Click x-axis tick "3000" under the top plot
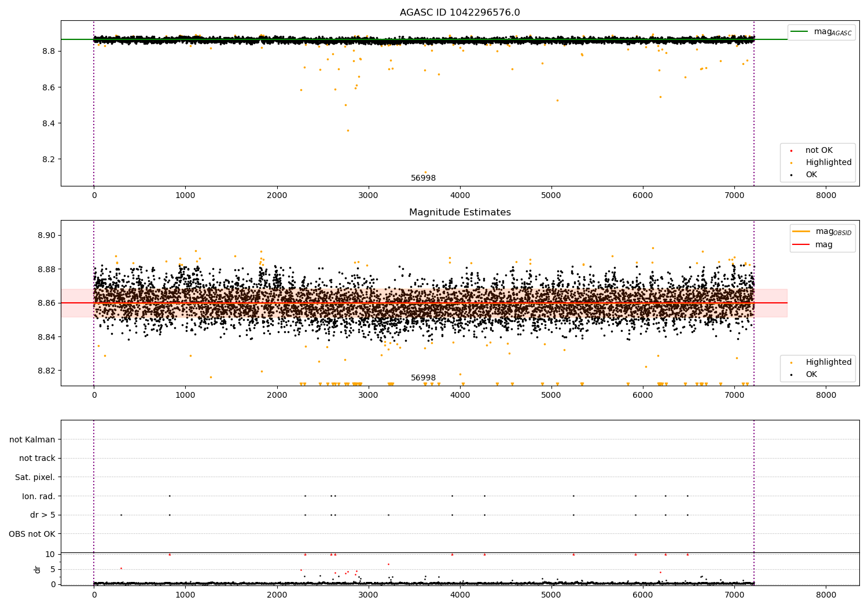 click(x=369, y=196)
